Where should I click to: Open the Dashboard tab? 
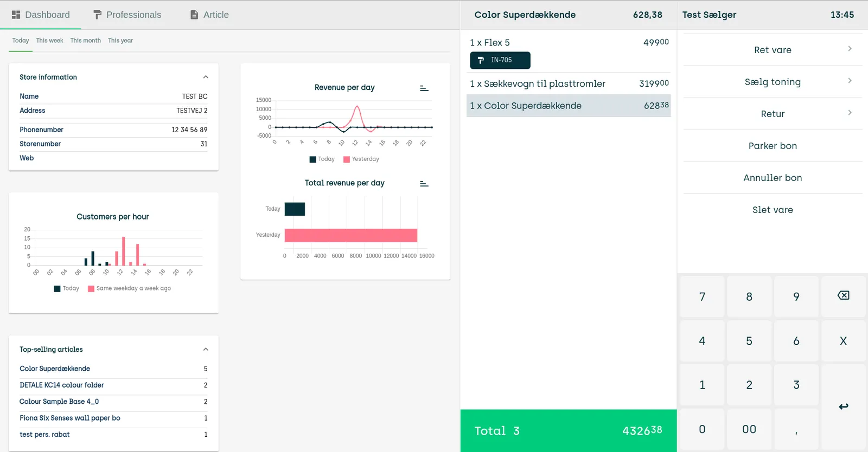point(41,15)
